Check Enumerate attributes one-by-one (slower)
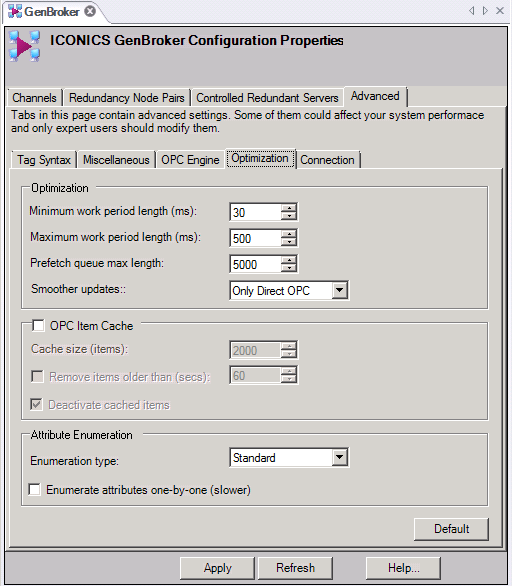512x586 pixels. point(34,489)
